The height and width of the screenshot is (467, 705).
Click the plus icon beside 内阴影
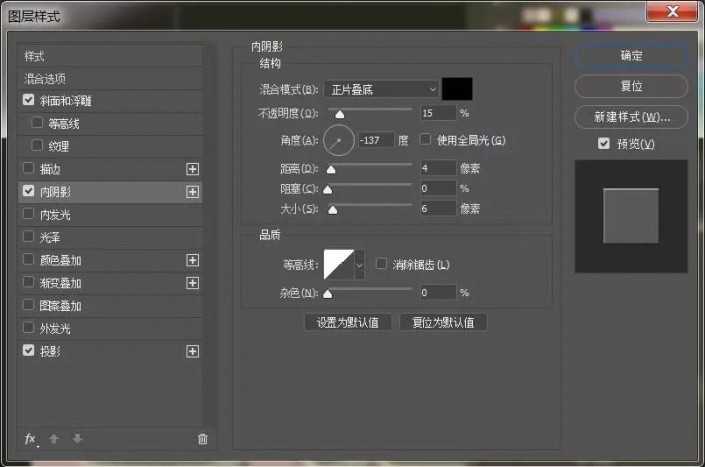[x=193, y=191]
